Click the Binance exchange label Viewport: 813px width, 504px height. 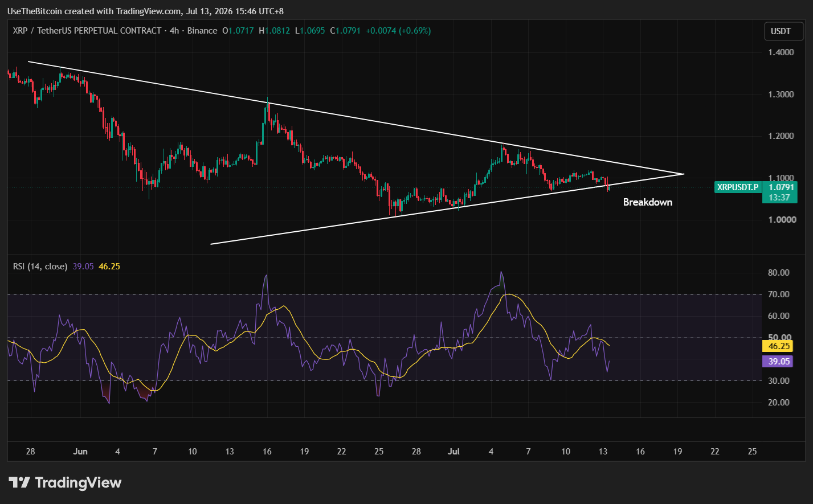(x=202, y=31)
